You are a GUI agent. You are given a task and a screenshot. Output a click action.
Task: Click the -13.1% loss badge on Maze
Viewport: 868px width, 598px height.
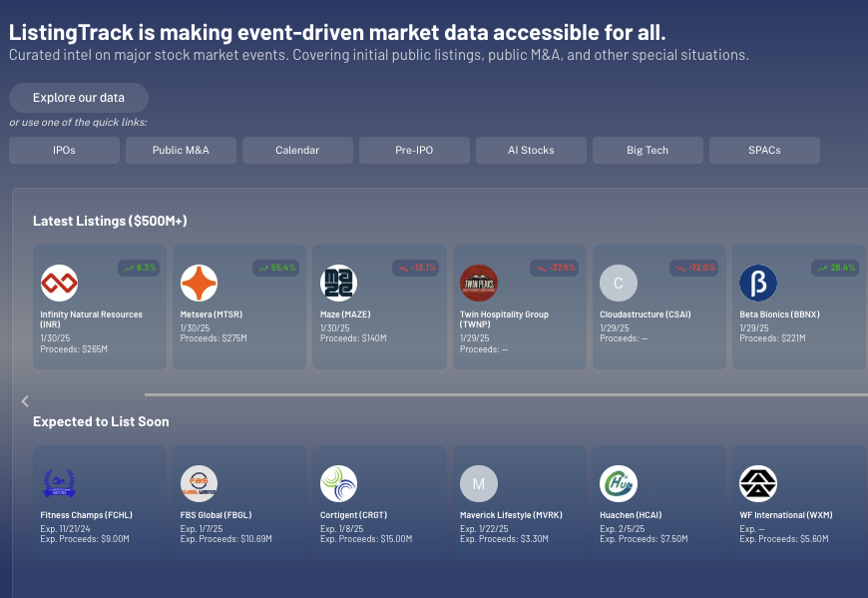click(416, 268)
